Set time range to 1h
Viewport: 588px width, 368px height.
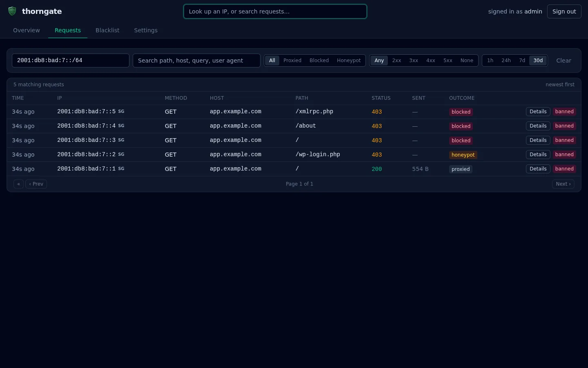tap(490, 61)
